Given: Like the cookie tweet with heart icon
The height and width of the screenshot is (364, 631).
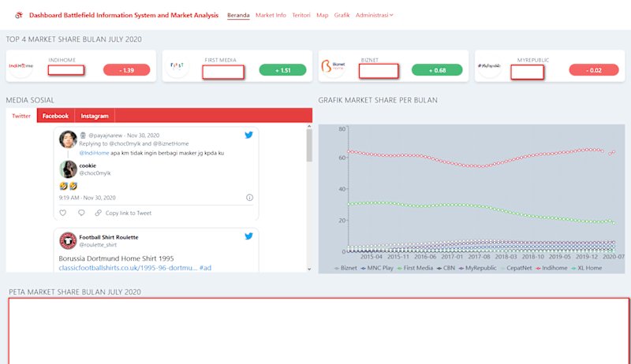Looking at the screenshot, I should [63, 213].
